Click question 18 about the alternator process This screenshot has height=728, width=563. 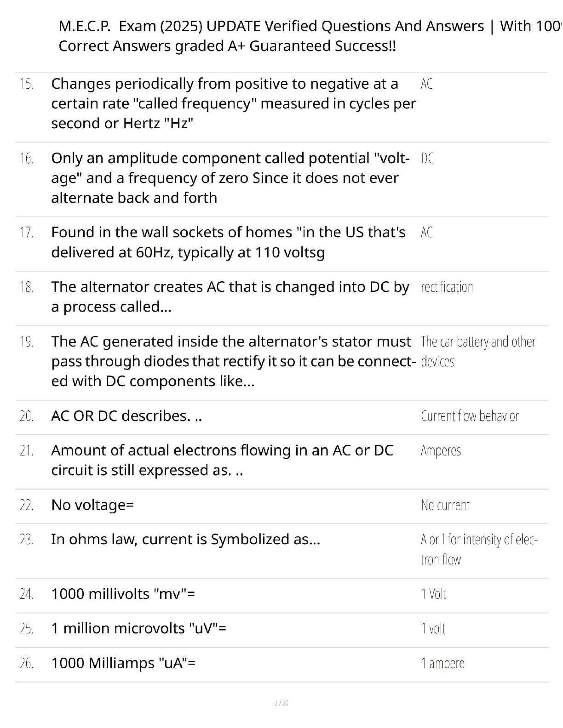click(230, 296)
